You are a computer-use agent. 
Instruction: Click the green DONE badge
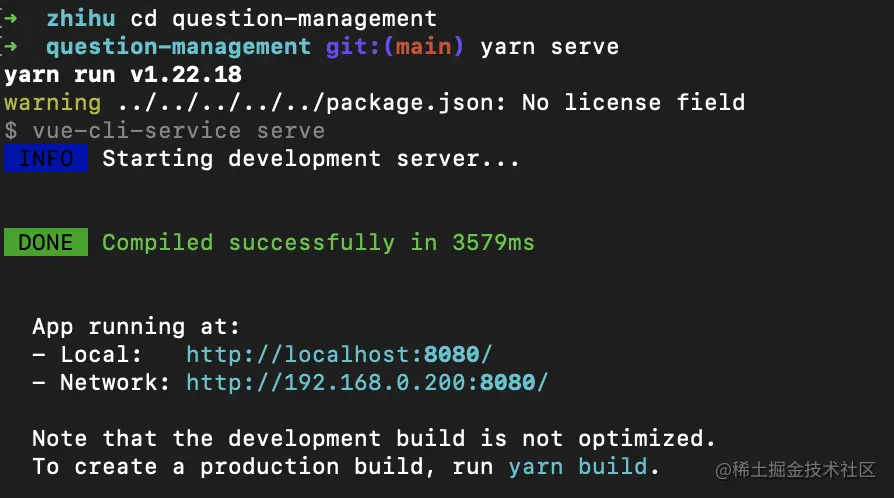click(46, 242)
